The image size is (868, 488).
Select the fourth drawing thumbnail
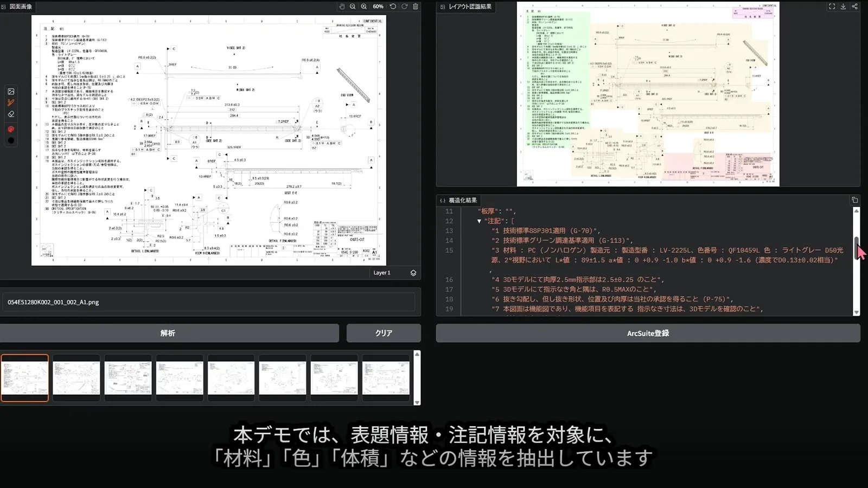tap(180, 378)
